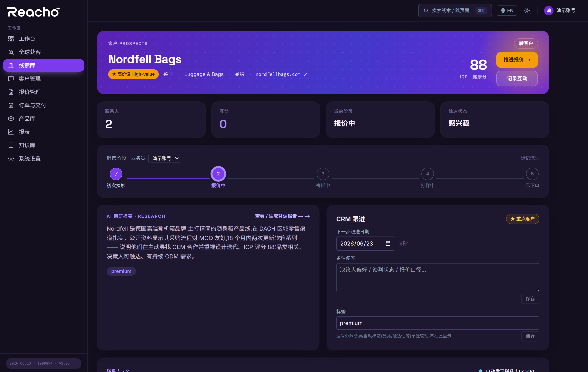The width and height of the screenshot is (588, 372).
Task: Click the magnifier icon in search box
Action: click(426, 11)
